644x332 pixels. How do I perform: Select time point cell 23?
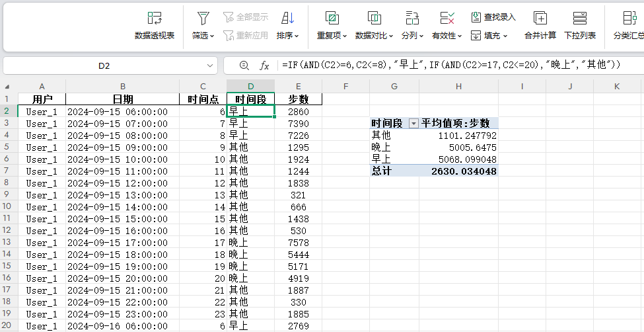pos(203,314)
